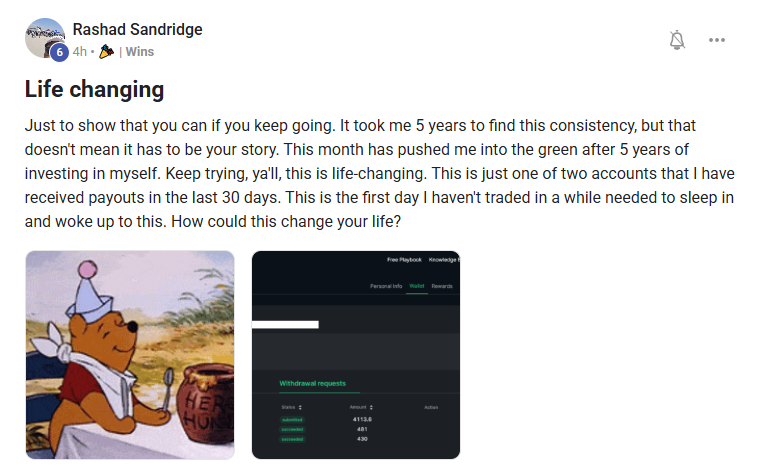Open the Wins category link
Screen dimensions: 758x470
(140, 52)
